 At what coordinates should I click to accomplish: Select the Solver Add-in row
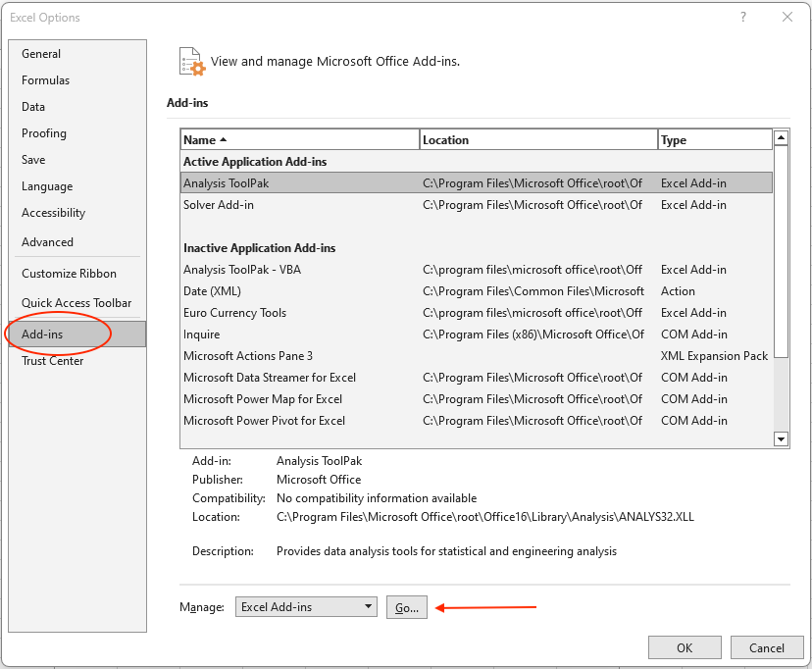219,205
